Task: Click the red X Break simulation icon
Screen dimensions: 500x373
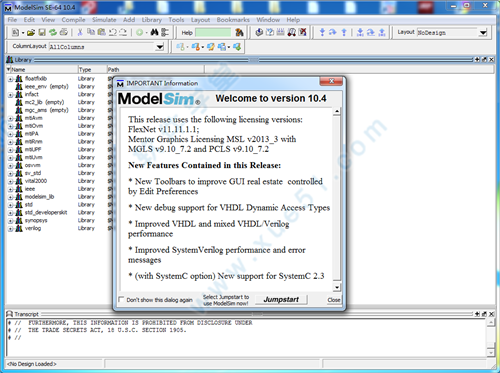Action: [x=302, y=32]
